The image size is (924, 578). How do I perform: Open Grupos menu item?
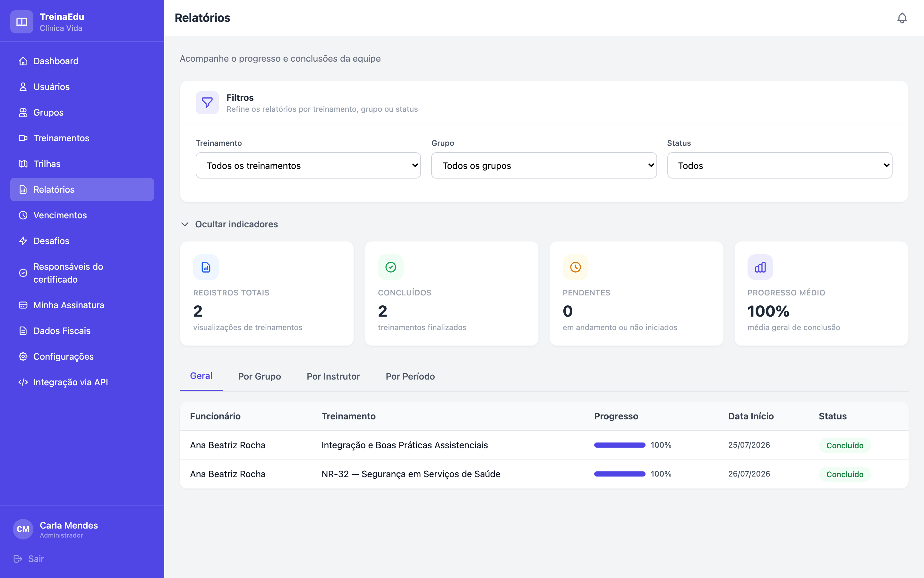coord(82,112)
